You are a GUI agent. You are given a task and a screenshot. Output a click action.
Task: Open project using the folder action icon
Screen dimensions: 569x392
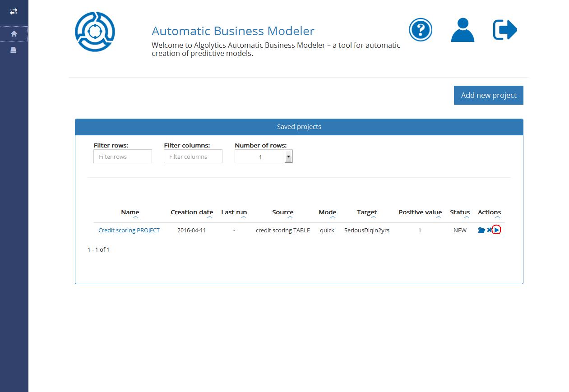(x=481, y=230)
